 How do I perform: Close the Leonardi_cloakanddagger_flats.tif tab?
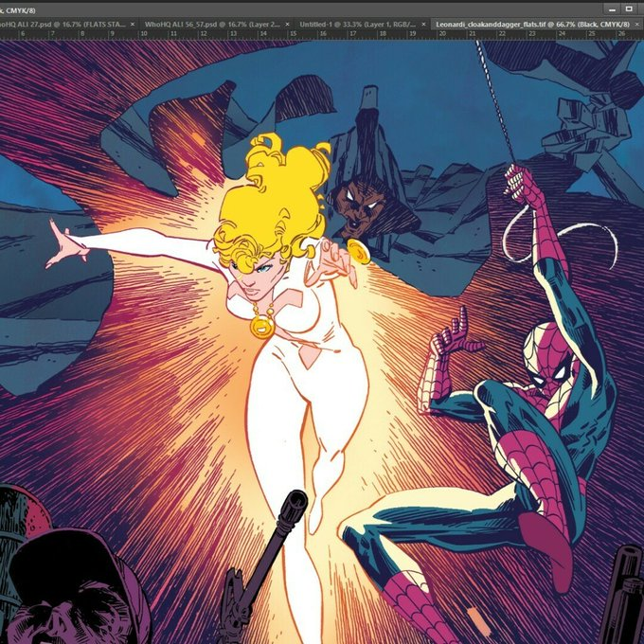point(637,25)
